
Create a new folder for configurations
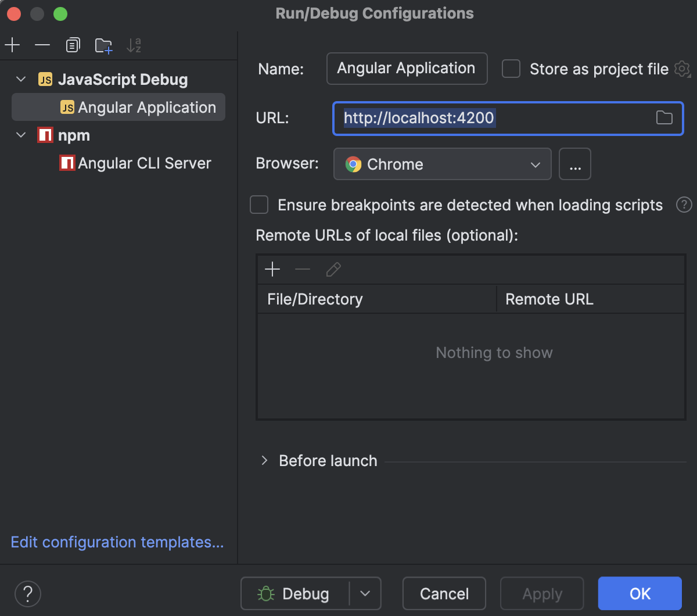pyautogui.click(x=103, y=45)
